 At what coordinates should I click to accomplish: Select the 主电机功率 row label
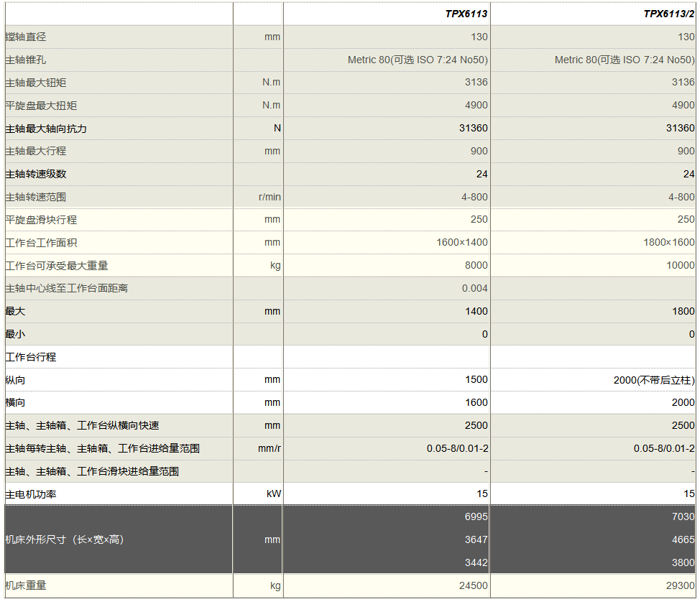[30, 494]
